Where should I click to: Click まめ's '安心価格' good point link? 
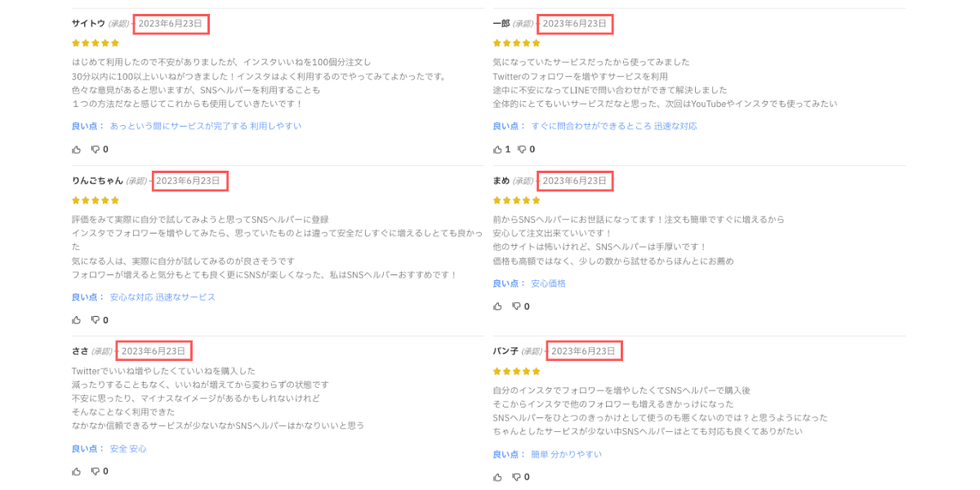[x=549, y=283]
